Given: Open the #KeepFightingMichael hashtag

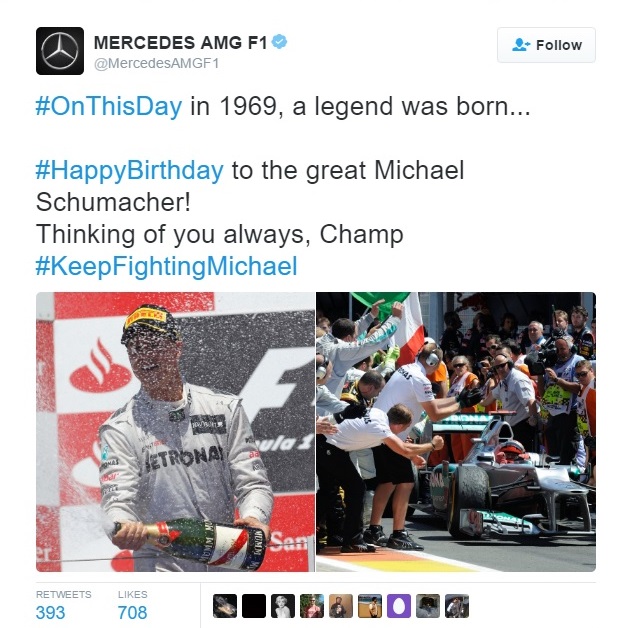Looking at the screenshot, I should pos(167,266).
